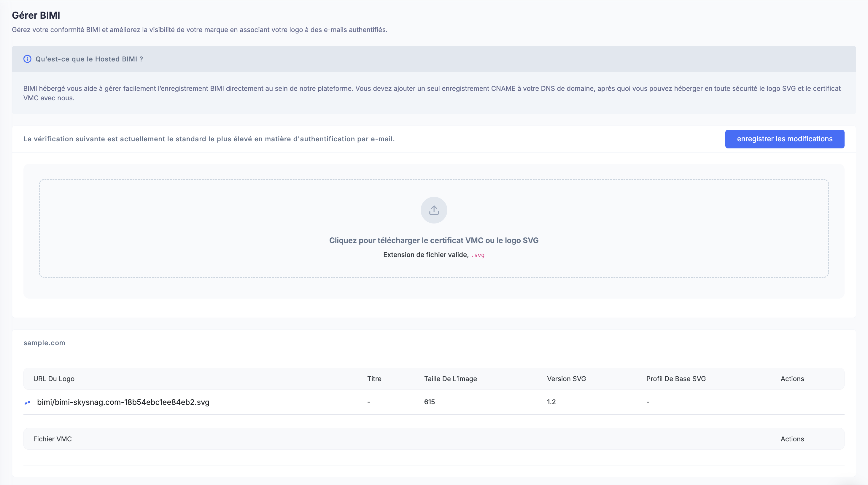Click the small blue logo preview thumbnail
This screenshot has height=485, width=868.
pyautogui.click(x=28, y=402)
